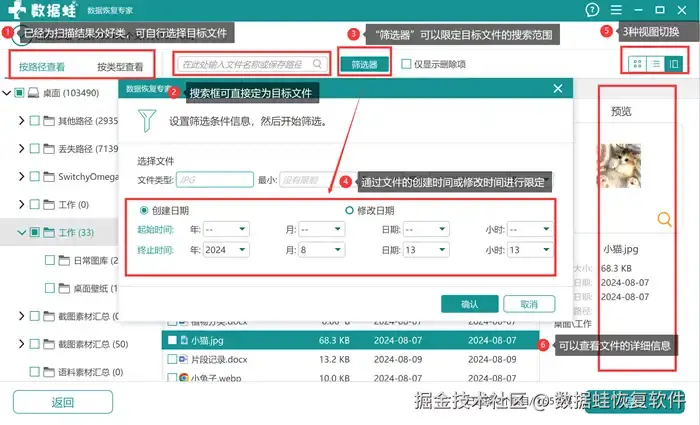
Task: Expand the 截图素材汇总 (50) tree node
Action: click(x=21, y=344)
